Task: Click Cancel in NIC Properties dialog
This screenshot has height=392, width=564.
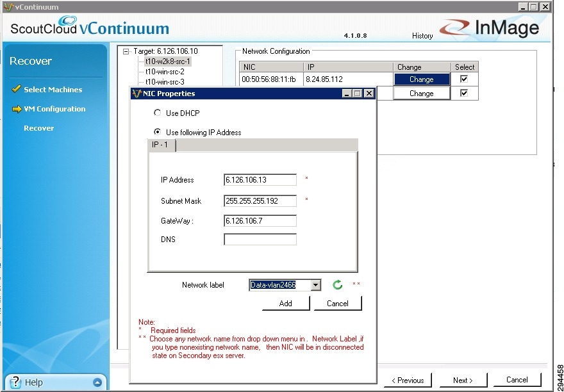Action: (x=337, y=303)
